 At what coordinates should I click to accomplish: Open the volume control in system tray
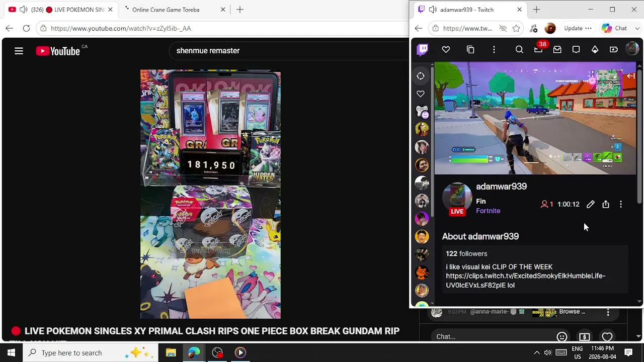click(x=547, y=352)
